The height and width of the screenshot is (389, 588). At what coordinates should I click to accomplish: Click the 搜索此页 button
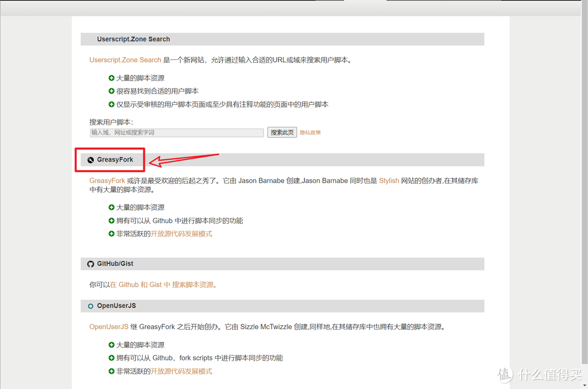282,132
